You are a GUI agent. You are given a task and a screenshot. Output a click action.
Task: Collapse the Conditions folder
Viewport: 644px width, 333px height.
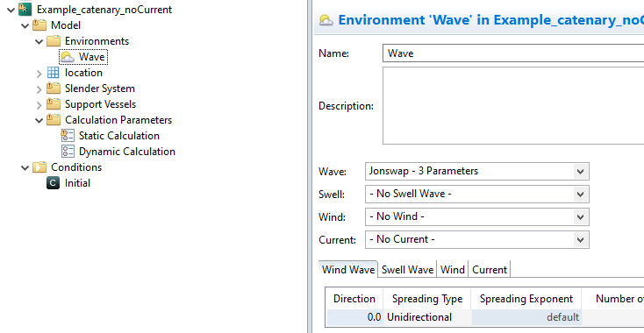[x=25, y=167]
